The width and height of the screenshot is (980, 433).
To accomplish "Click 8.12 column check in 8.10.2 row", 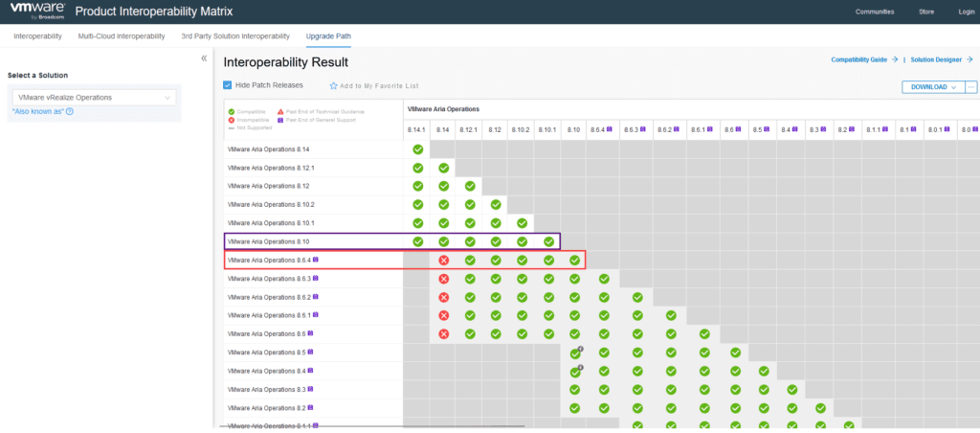I will 496,205.
